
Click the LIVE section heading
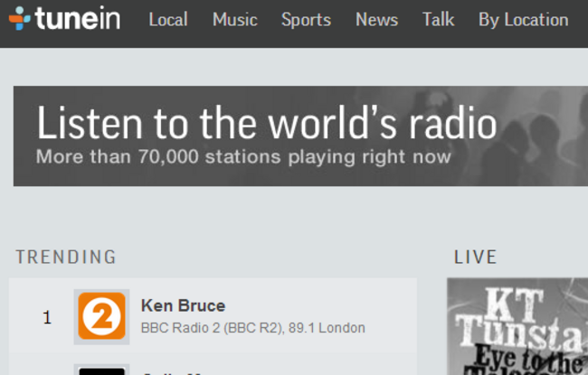click(x=476, y=257)
